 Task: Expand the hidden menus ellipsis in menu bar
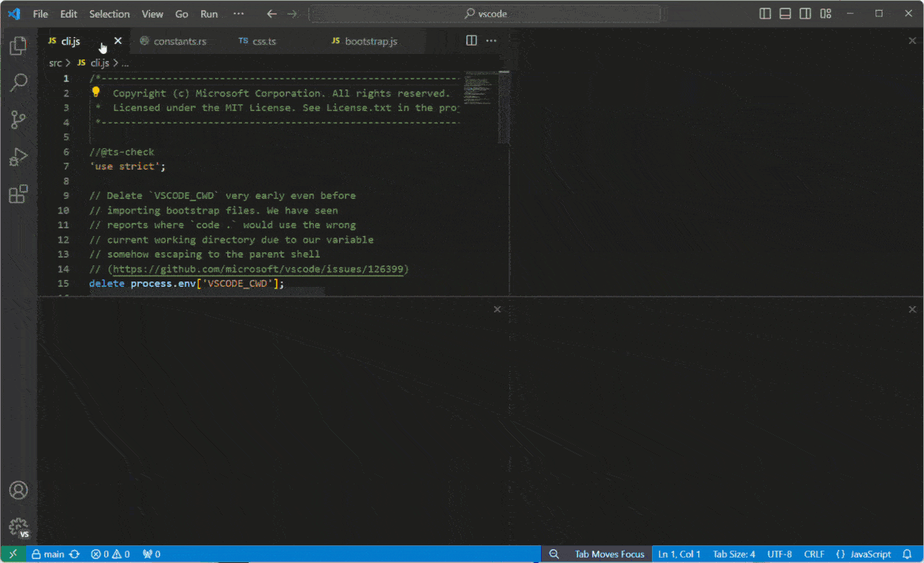coord(238,14)
